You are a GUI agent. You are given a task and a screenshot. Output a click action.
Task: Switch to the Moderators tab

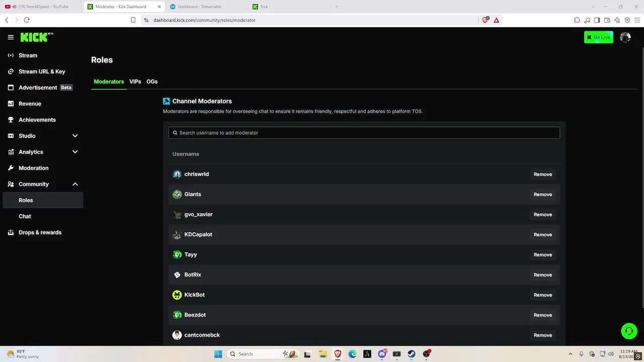(109, 81)
